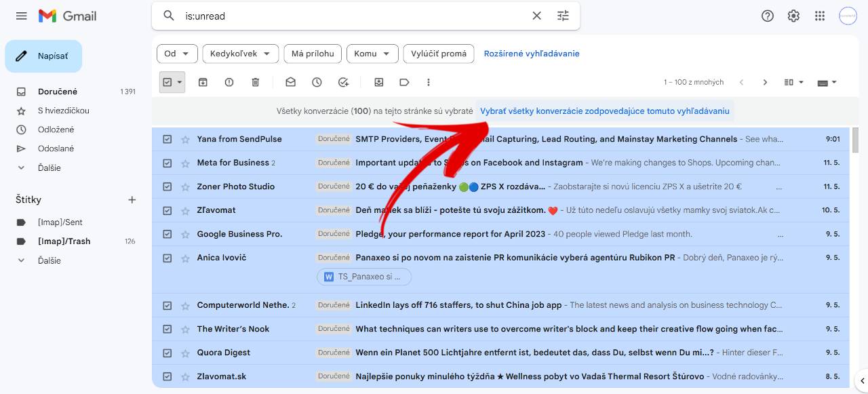Create a new label with plus icon
Screen dimensions: 868x394
tap(132, 199)
